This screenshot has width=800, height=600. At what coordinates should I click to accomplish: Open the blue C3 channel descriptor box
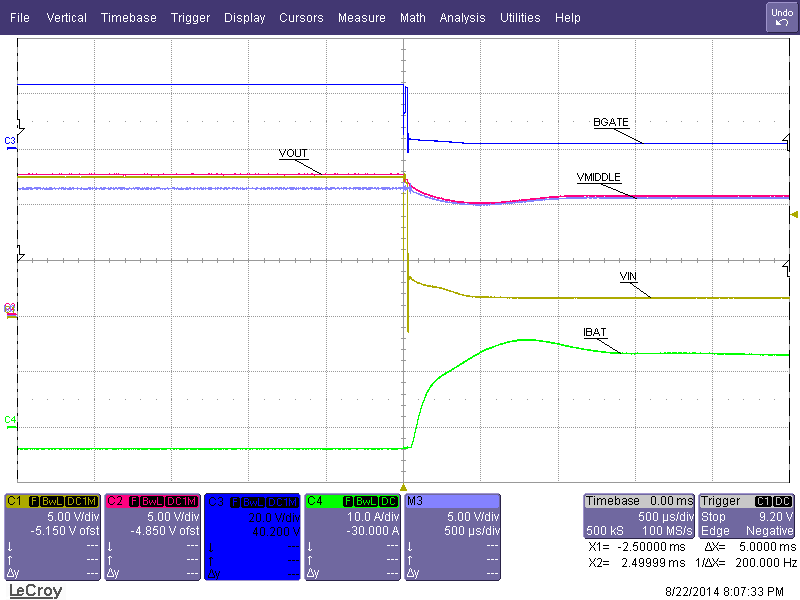pos(252,536)
